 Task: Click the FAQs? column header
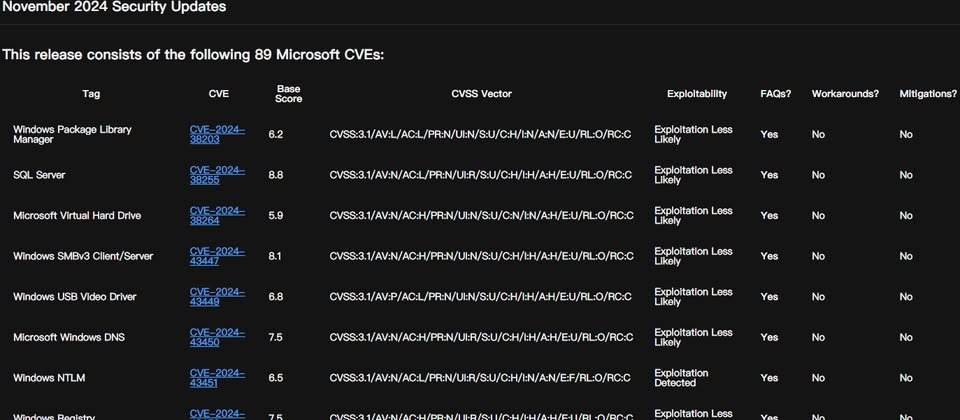[x=776, y=94]
